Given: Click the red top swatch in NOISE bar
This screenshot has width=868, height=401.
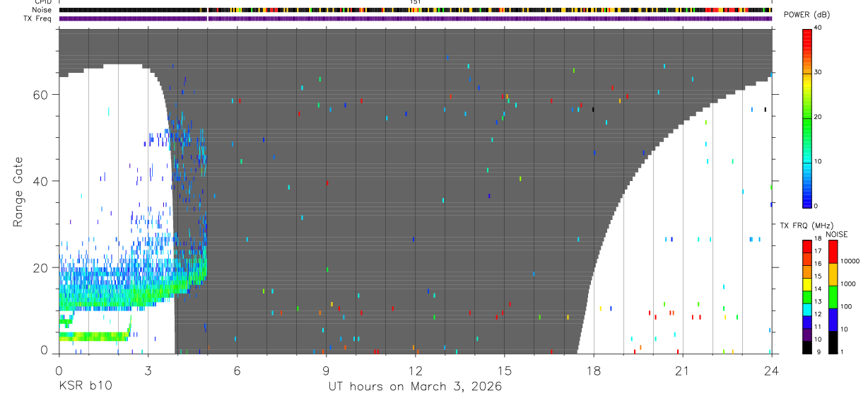Looking at the screenshot, I should [833, 252].
